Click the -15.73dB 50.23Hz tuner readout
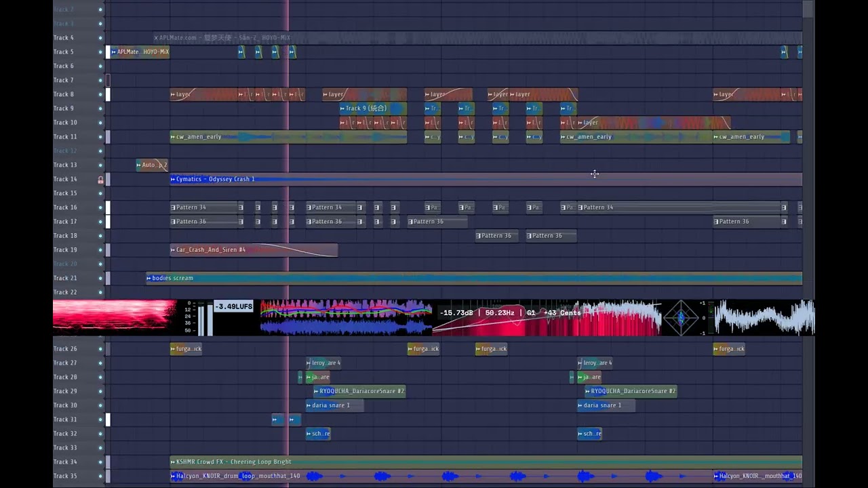This screenshot has width=868, height=488. pyautogui.click(x=510, y=312)
